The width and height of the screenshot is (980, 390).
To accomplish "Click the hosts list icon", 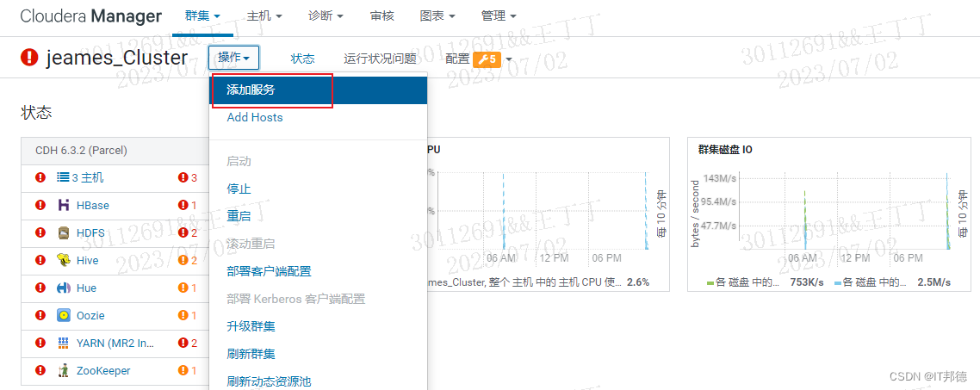I will (63, 177).
